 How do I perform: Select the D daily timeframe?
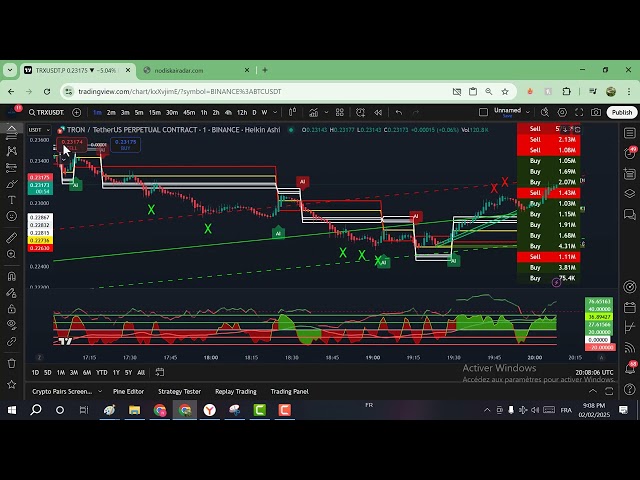tap(254, 112)
